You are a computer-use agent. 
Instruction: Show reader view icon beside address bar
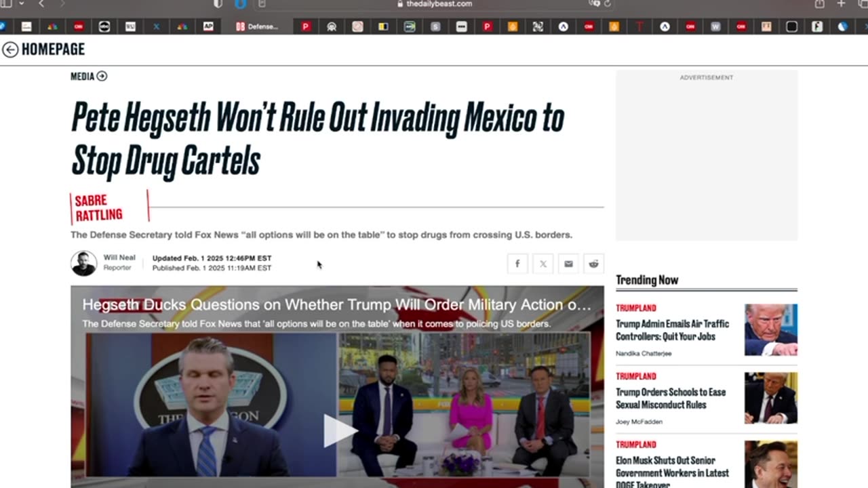(x=262, y=4)
